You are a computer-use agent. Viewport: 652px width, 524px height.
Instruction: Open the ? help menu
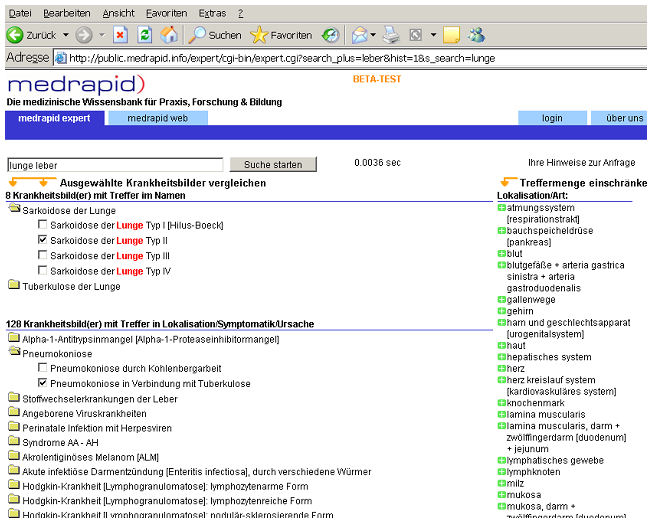point(240,13)
